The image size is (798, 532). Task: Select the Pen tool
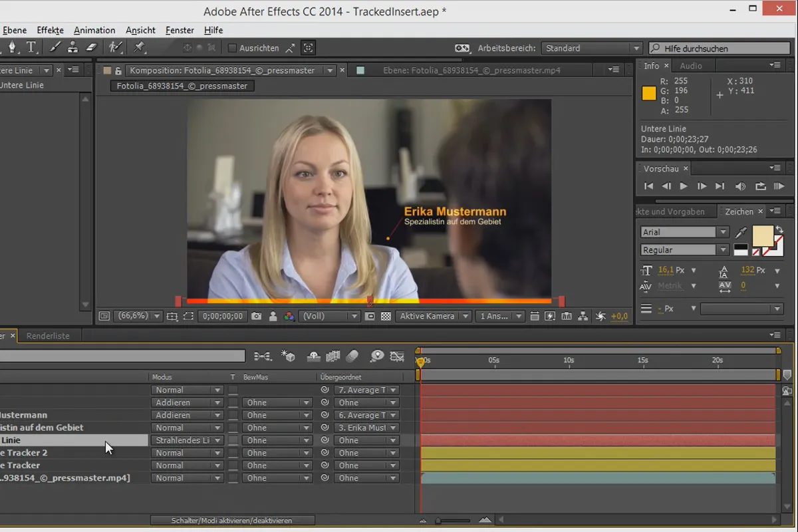[x=12, y=48]
